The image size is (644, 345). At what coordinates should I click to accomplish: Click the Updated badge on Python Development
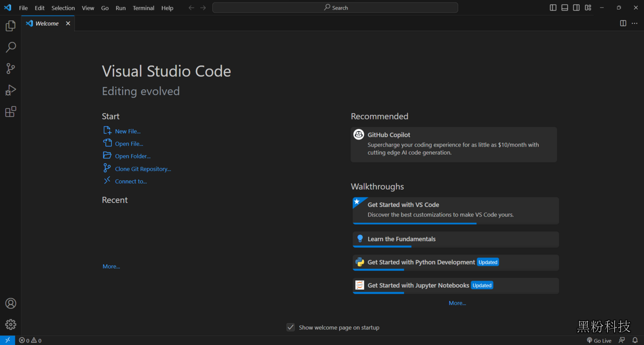pyautogui.click(x=488, y=262)
